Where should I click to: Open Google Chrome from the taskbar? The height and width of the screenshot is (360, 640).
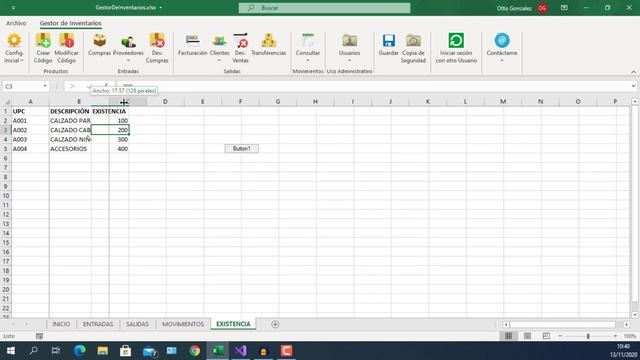coord(195,351)
